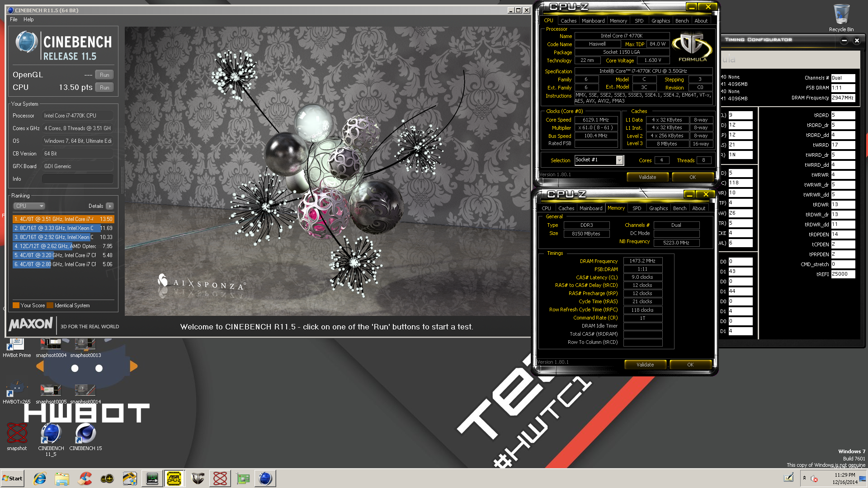Select CINEBENCH 11_5 desktop shortcut

click(x=51, y=440)
